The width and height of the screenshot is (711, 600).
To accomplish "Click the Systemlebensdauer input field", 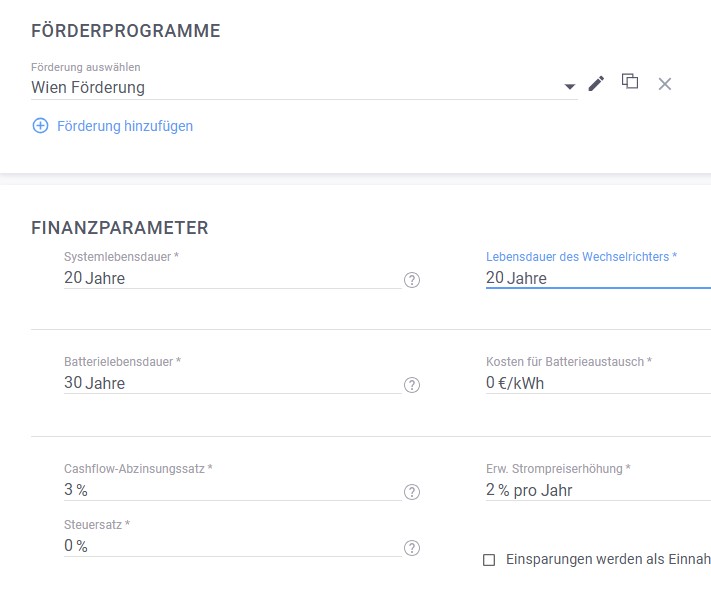I will point(230,278).
